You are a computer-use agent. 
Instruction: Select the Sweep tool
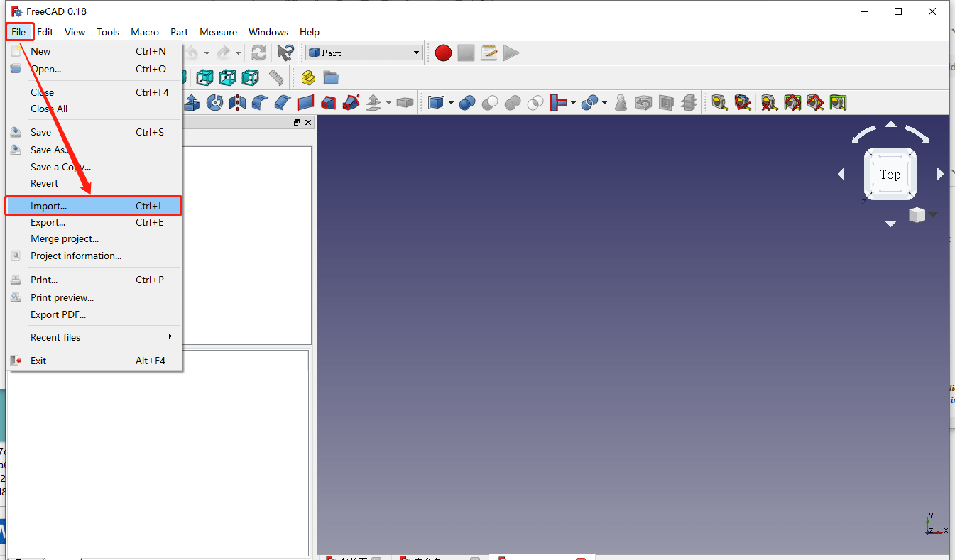[350, 103]
